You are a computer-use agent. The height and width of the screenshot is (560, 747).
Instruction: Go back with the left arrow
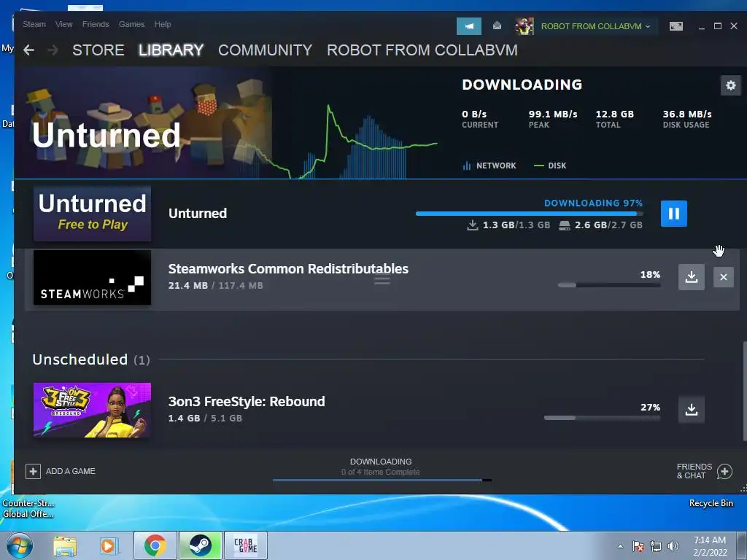pos(28,50)
